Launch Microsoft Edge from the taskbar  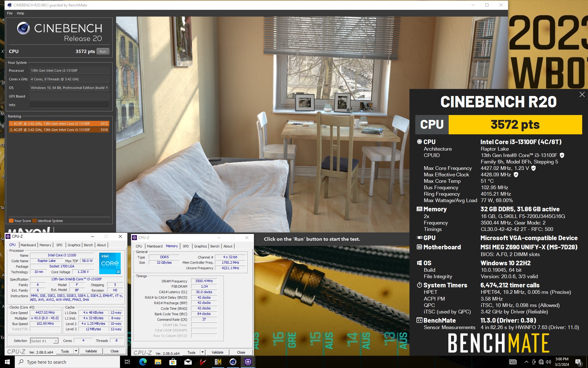coord(143,362)
